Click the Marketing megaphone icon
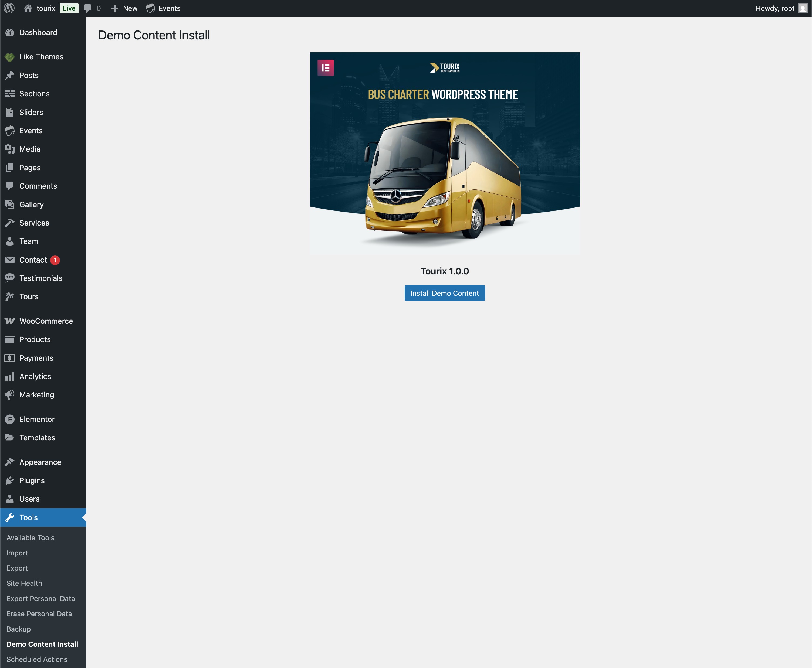 point(10,395)
